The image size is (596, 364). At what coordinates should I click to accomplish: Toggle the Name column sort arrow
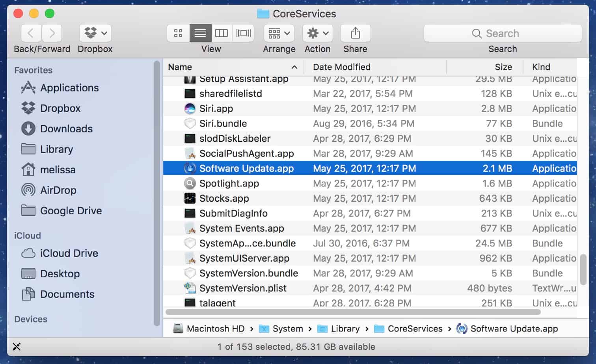tap(294, 67)
